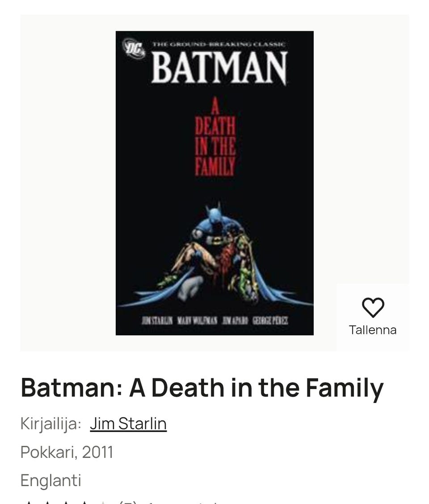Open the Jim Starlin author link
Viewport: 429px width, 504px height.
click(128, 424)
